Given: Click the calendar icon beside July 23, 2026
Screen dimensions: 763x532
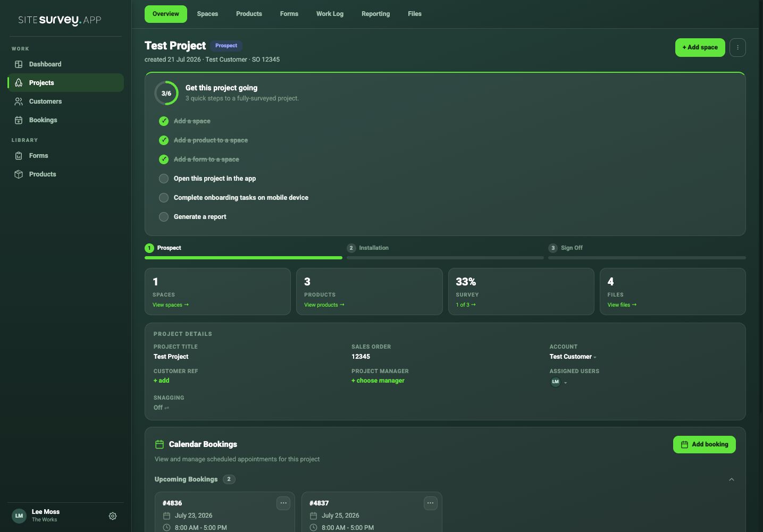Looking at the screenshot, I should [x=166, y=516].
